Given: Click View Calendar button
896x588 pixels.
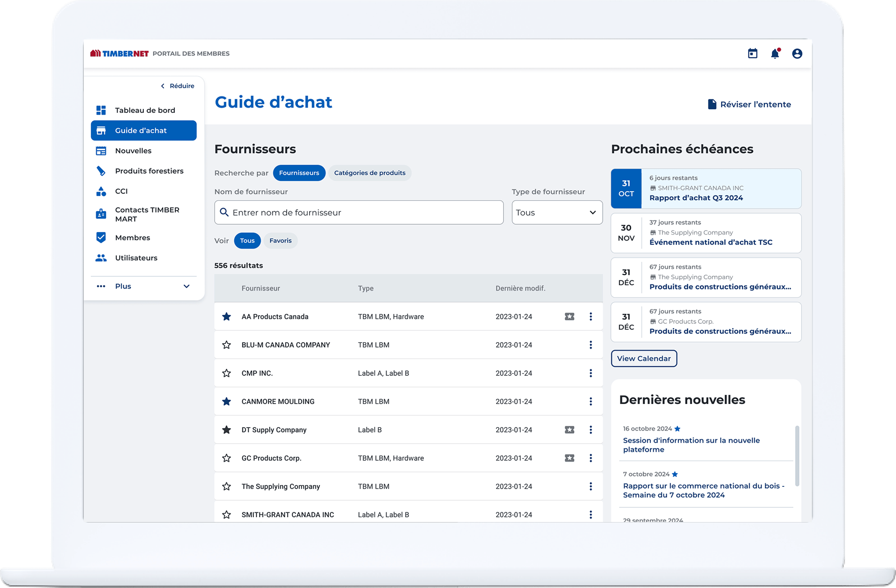Looking at the screenshot, I should pyautogui.click(x=644, y=358).
